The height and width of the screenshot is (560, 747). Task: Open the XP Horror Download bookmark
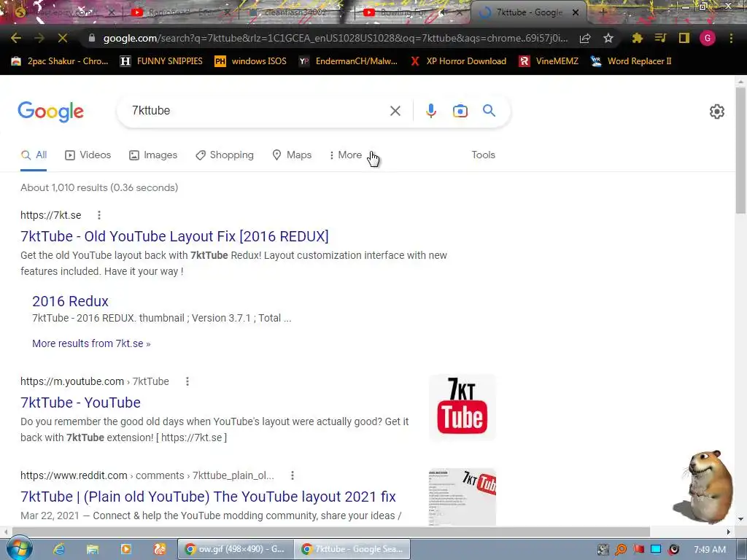click(458, 61)
